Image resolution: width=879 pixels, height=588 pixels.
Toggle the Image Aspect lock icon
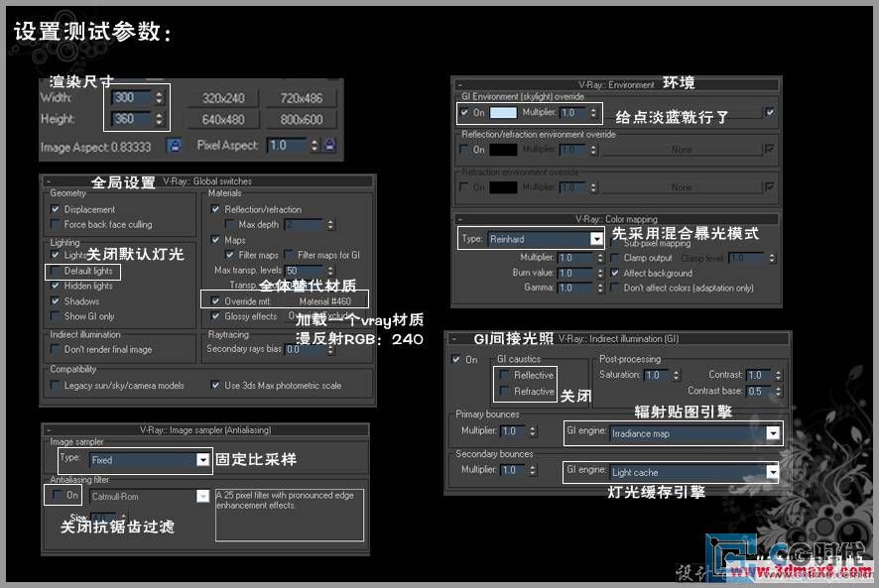pos(175,146)
